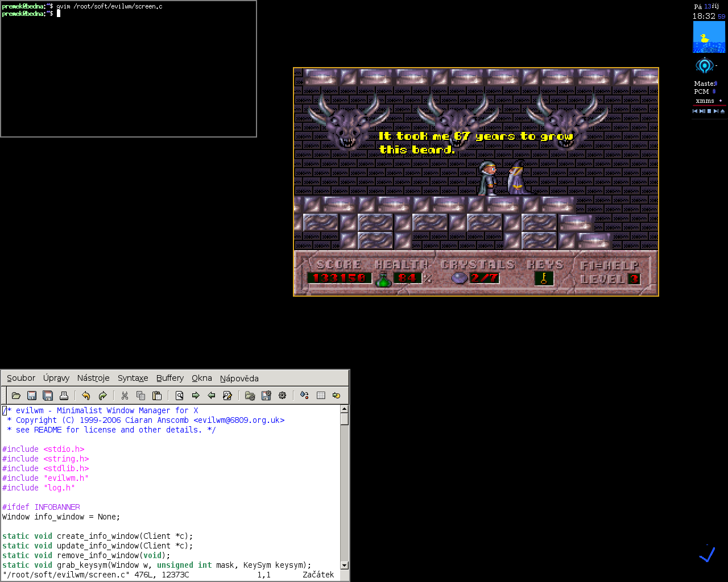The image size is (728, 582).
Task: Open find and replace icon with pencil
Action: coord(227,396)
